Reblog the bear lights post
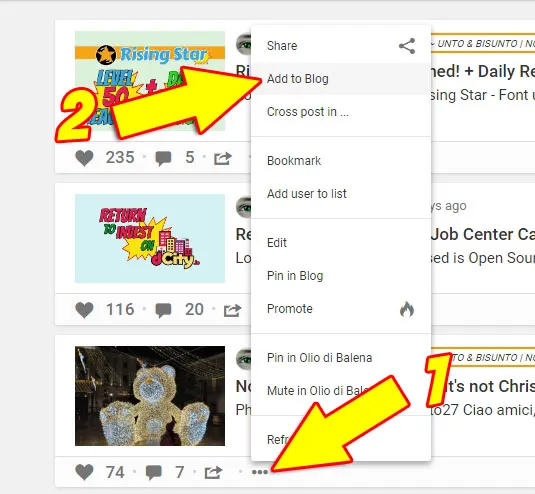The image size is (535, 494). click(213, 473)
